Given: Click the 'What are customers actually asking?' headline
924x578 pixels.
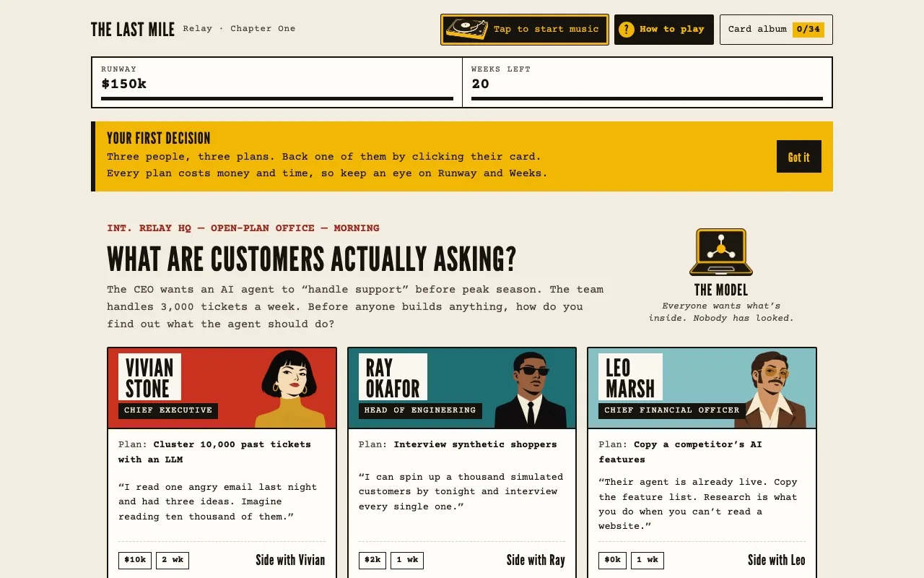Looking at the screenshot, I should [312, 259].
